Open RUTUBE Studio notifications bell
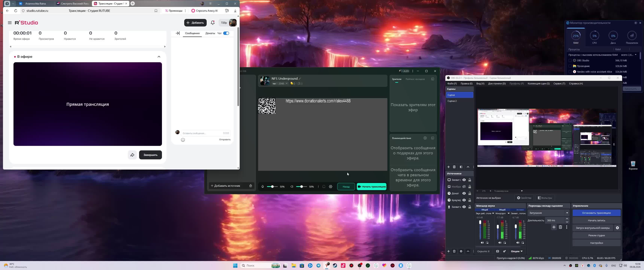The width and height of the screenshot is (644, 270). [213, 22]
